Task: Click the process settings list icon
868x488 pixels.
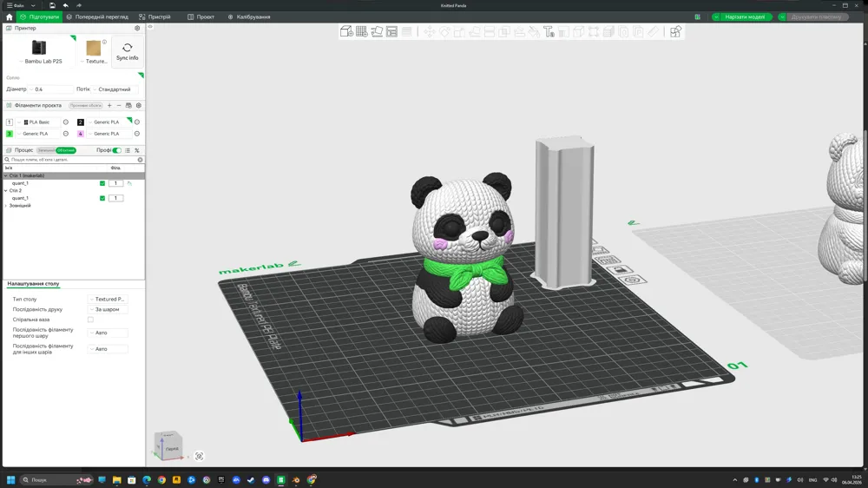Action: [x=128, y=150]
